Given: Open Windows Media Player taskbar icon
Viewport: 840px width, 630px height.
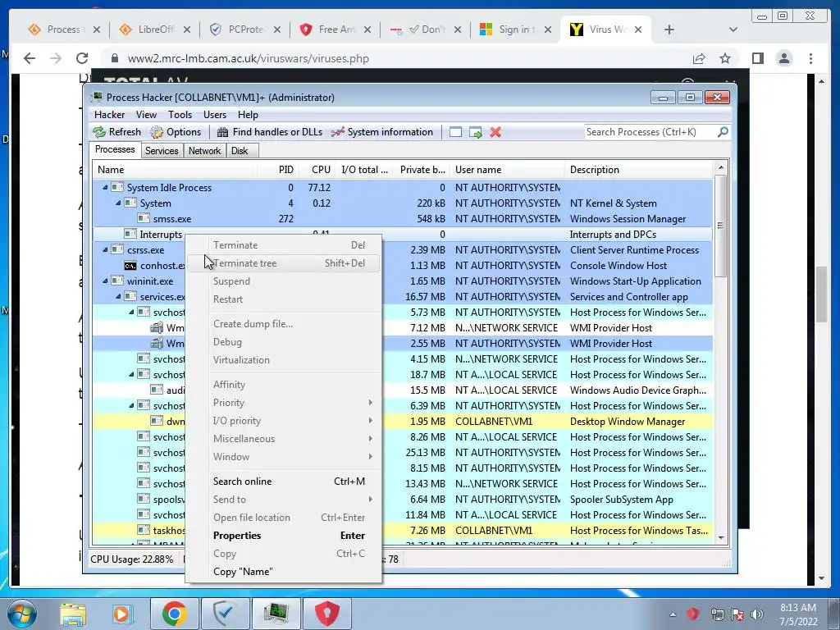Looking at the screenshot, I should (122, 614).
